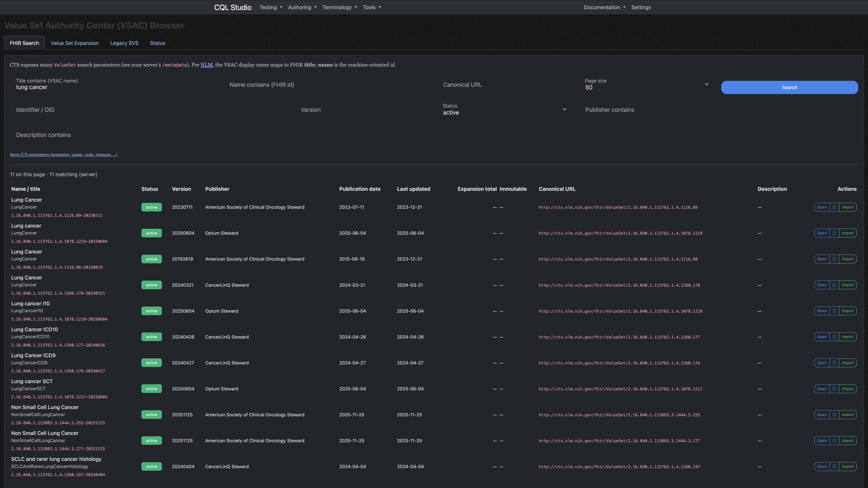Open Settings in the top navigation

[x=641, y=7]
